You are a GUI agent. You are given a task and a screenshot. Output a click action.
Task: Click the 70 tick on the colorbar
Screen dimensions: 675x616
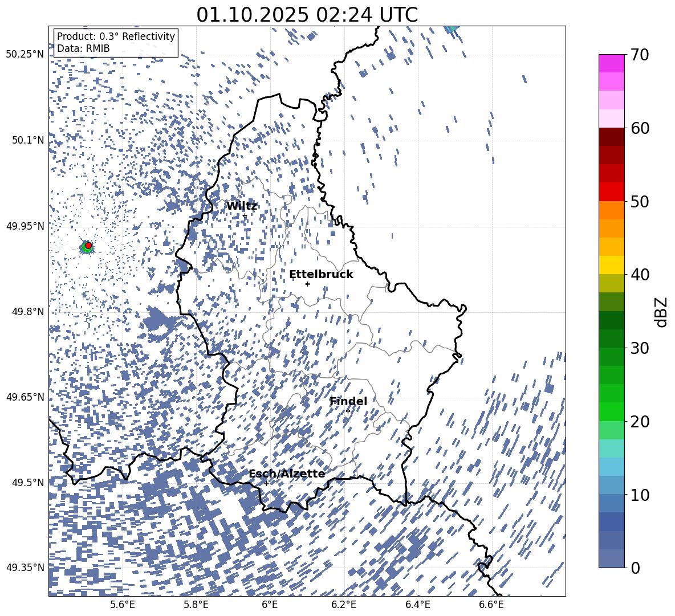pyautogui.click(x=640, y=55)
